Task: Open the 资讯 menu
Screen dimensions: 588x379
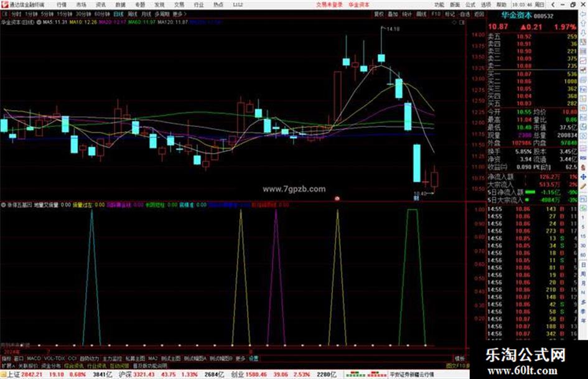Action: point(101,5)
